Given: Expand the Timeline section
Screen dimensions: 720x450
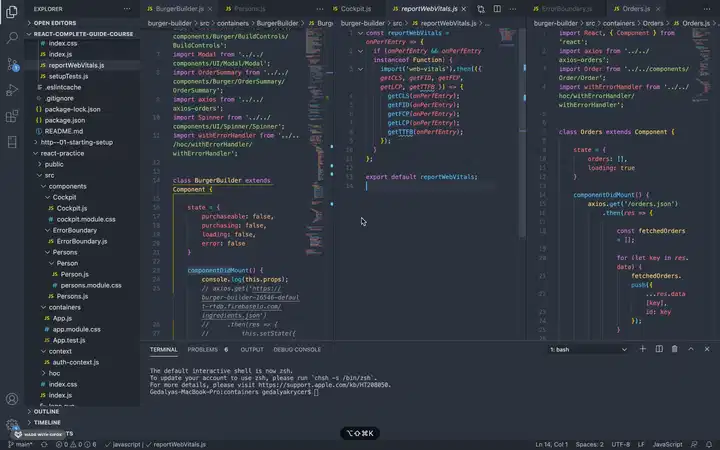Looking at the screenshot, I should point(47,422).
